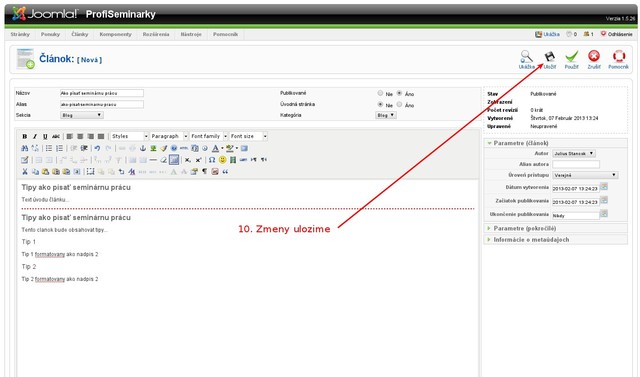Open the Styles dropdown in editor
Screen dimensions: 640x377
(129, 136)
